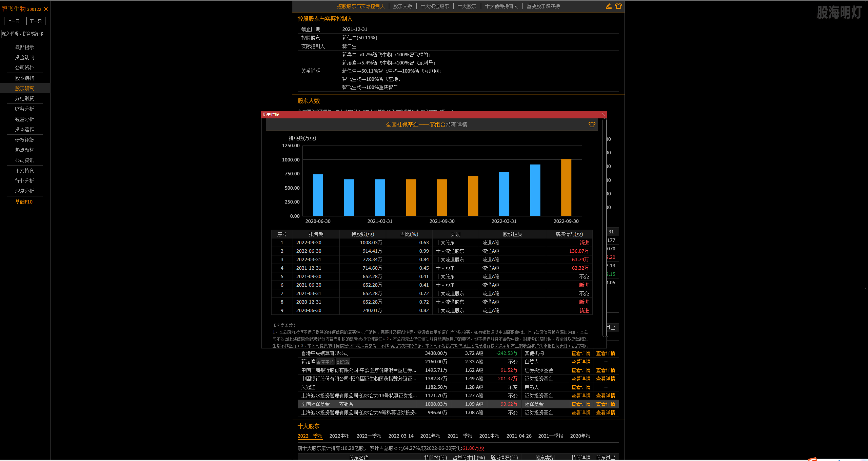Select 2021-04-26 period tab
Viewport: 868px width, 461px height.
point(519,436)
